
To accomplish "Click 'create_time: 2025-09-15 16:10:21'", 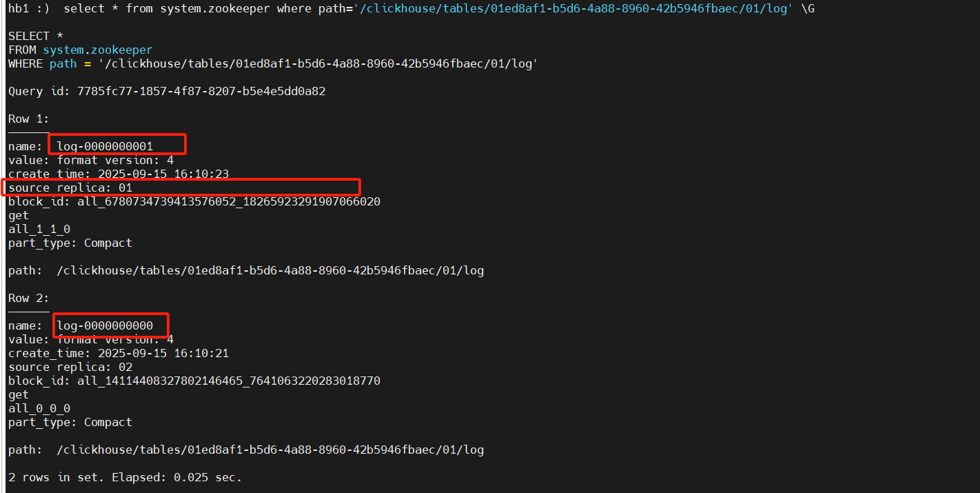I will [119, 354].
